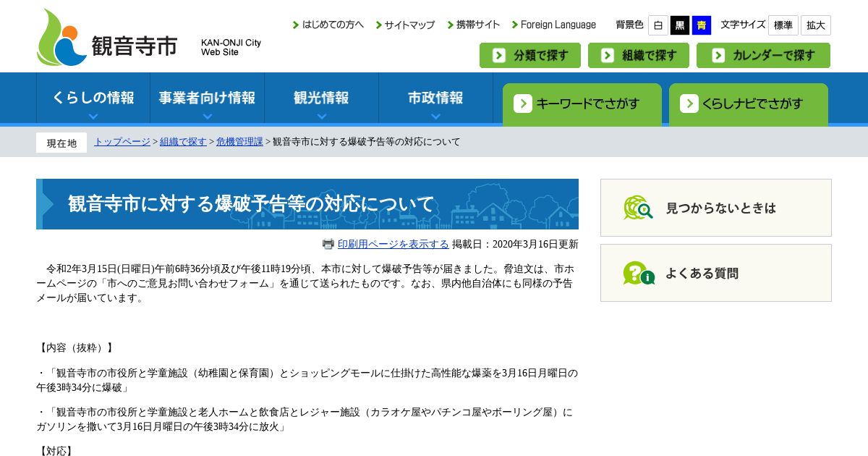868x456 pixels.
Task: Open the よくある質問 panel
Action: click(x=716, y=273)
